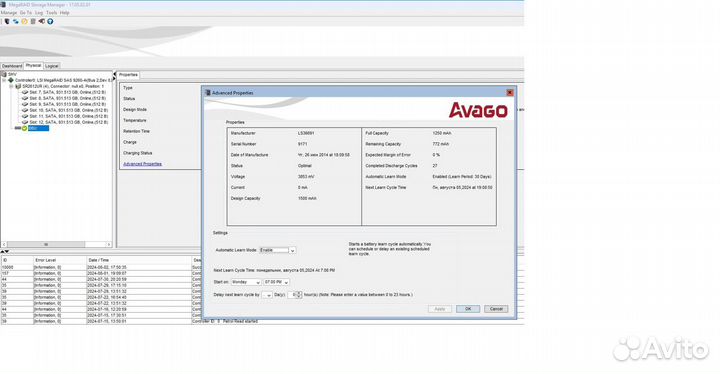Image resolution: width=720 pixels, height=374 pixels.
Task: Select Slot 10 SATA drive in tree
Action: [69, 110]
